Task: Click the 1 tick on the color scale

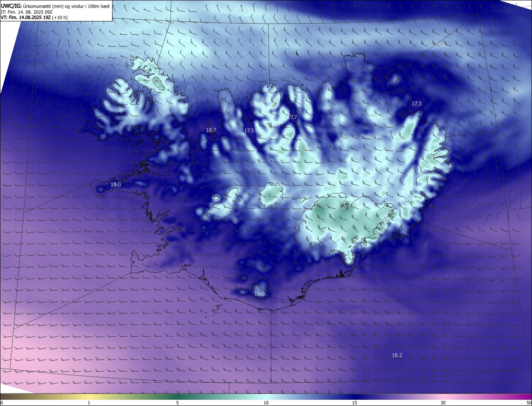Action: (89, 403)
